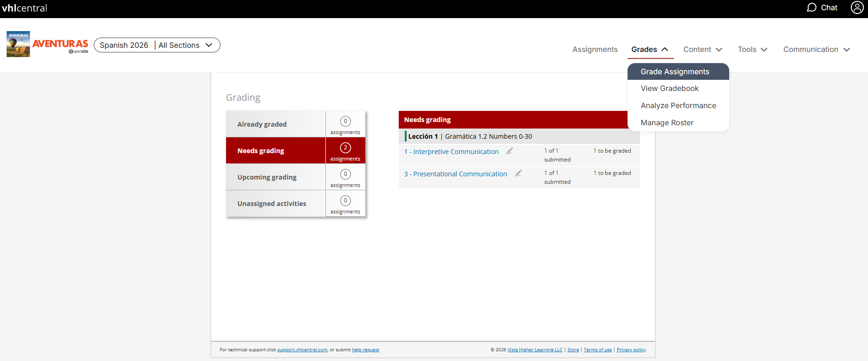The width and height of the screenshot is (868, 361).
Task: Open the Chat speech bubble icon
Action: tap(811, 7)
